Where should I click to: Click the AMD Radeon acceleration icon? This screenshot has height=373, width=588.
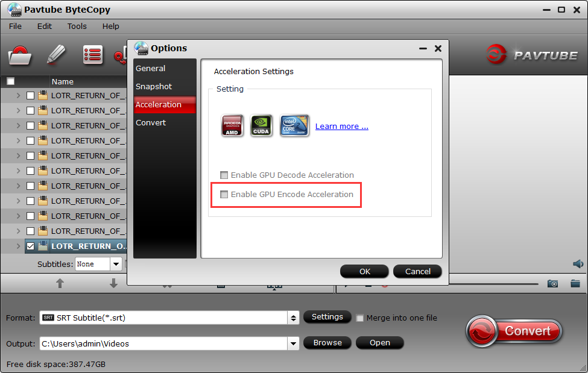point(232,125)
